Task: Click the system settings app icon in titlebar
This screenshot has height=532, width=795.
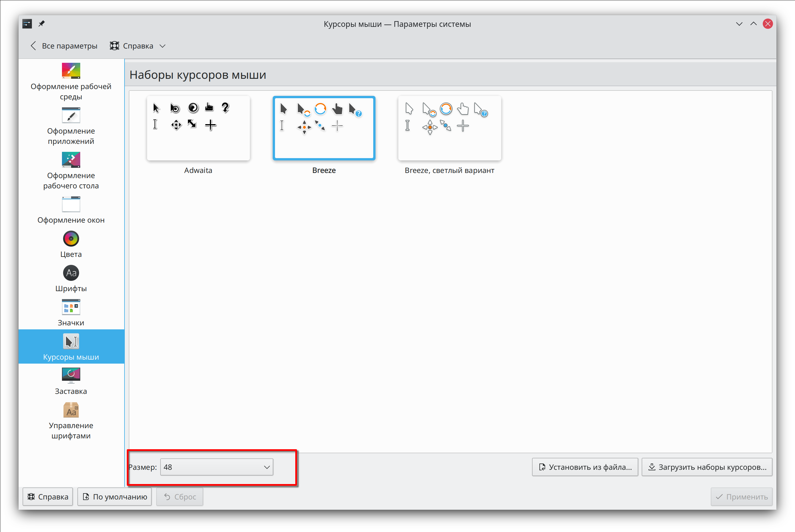Action: tap(27, 24)
